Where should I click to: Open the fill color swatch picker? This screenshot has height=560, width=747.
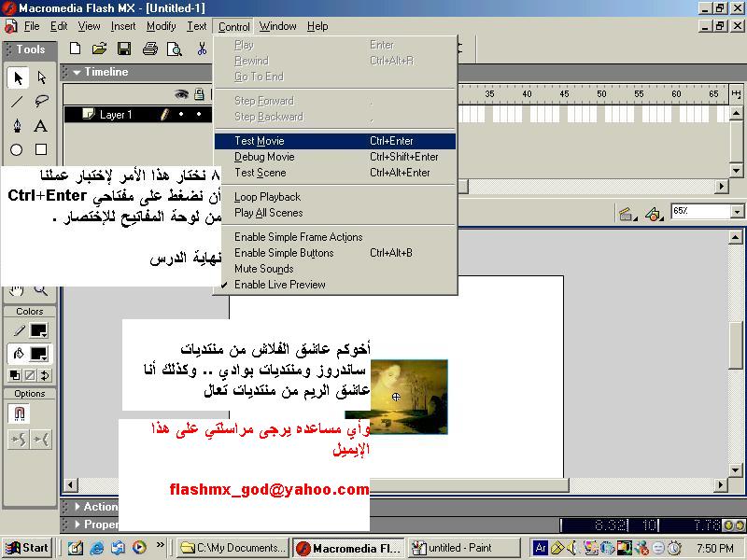pyautogui.click(x=38, y=354)
